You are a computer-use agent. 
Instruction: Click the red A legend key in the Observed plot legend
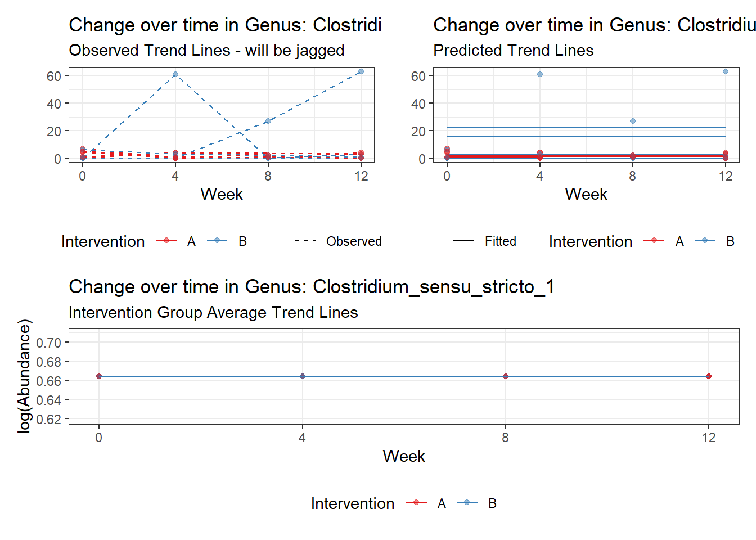[166, 241]
